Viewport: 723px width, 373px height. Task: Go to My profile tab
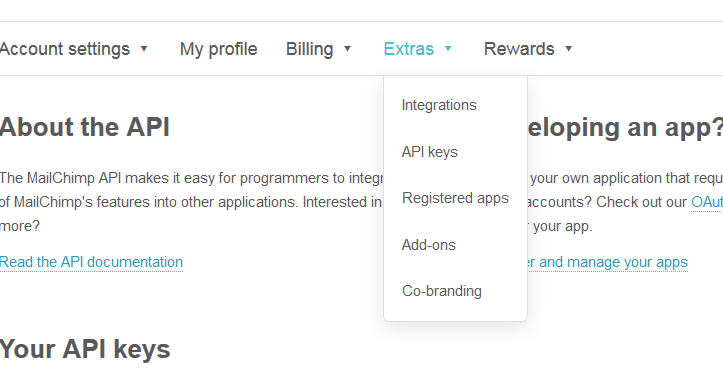pos(219,49)
